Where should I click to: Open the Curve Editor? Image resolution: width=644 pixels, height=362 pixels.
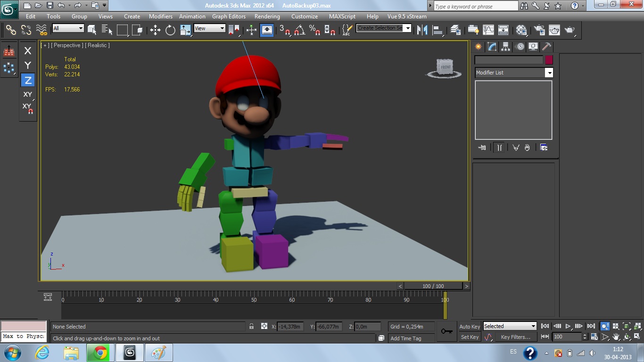(488, 30)
